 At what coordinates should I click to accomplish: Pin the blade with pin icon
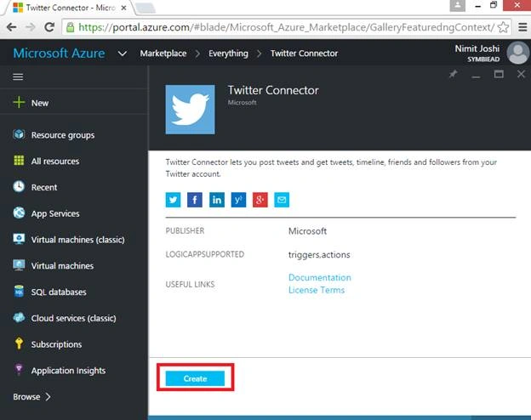click(453, 74)
